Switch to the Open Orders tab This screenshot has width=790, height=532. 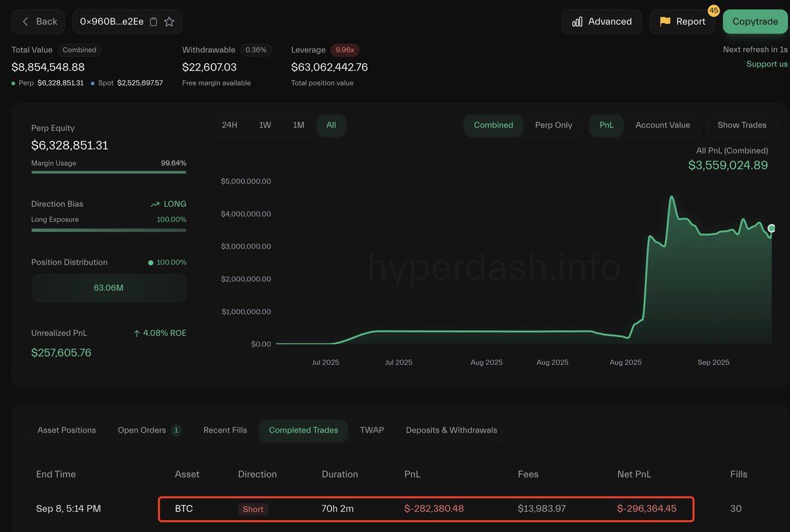(150, 431)
